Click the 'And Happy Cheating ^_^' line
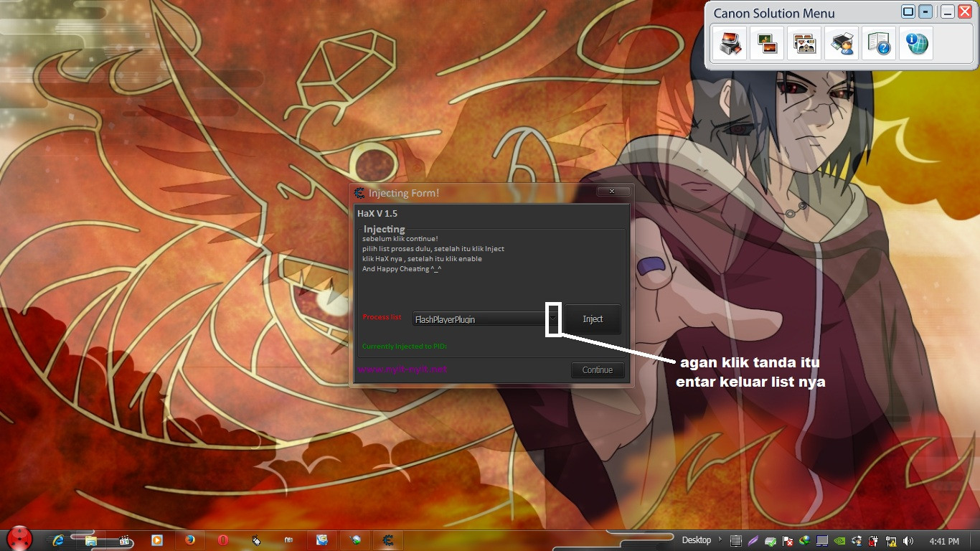The image size is (980, 551). point(402,269)
